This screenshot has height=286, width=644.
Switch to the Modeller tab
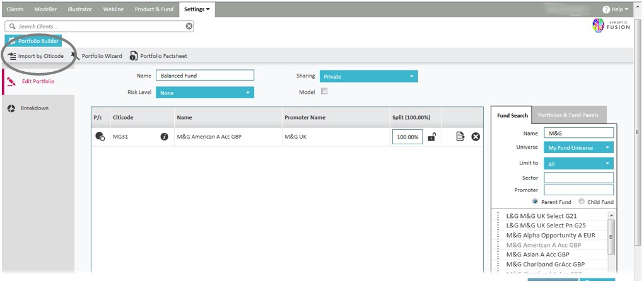[x=45, y=9]
